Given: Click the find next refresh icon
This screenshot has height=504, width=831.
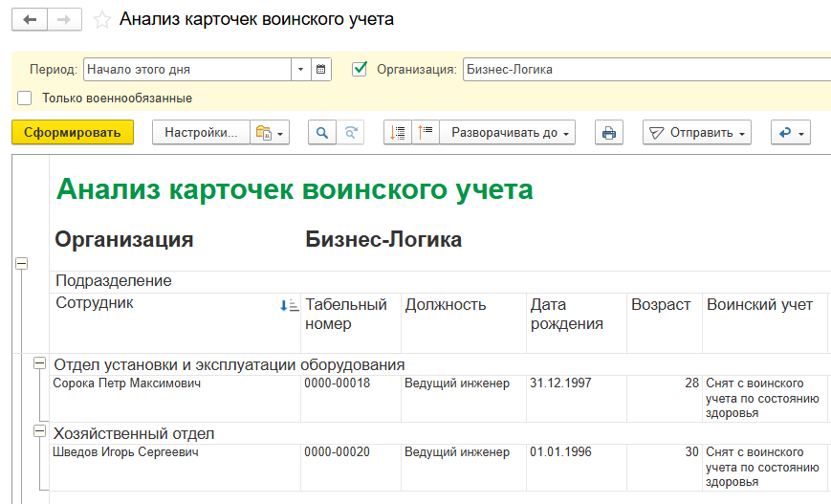Looking at the screenshot, I should [350, 133].
